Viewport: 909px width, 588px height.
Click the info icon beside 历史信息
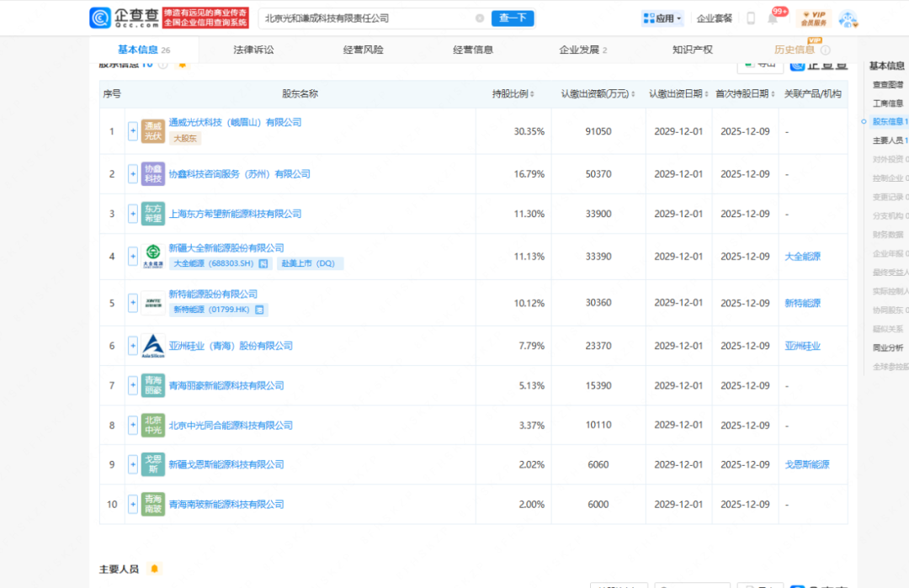tap(825, 50)
